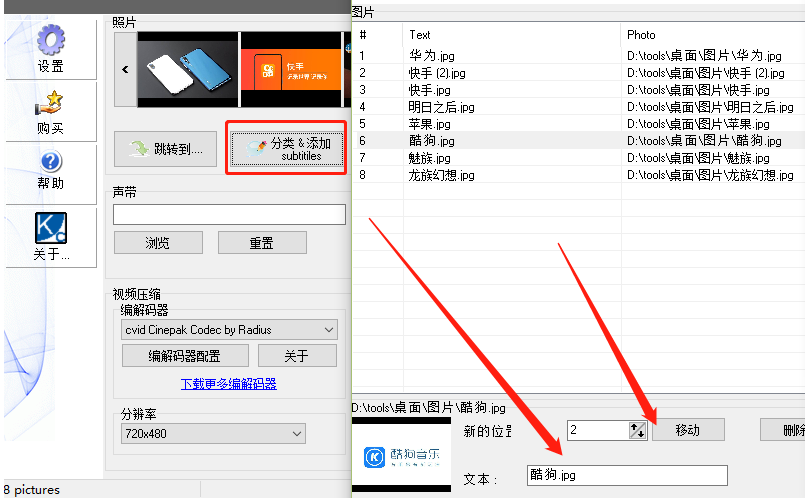Click the 酷狗音乐 preview thumbnail

[x=401, y=455]
